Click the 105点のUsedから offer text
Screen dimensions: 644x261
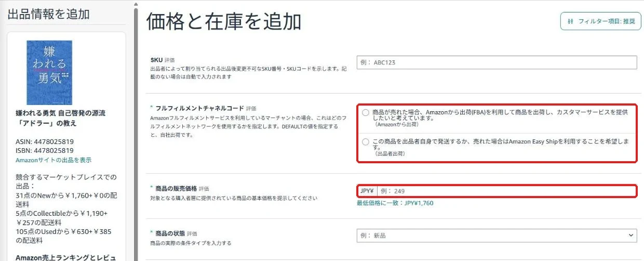(x=63, y=236)
